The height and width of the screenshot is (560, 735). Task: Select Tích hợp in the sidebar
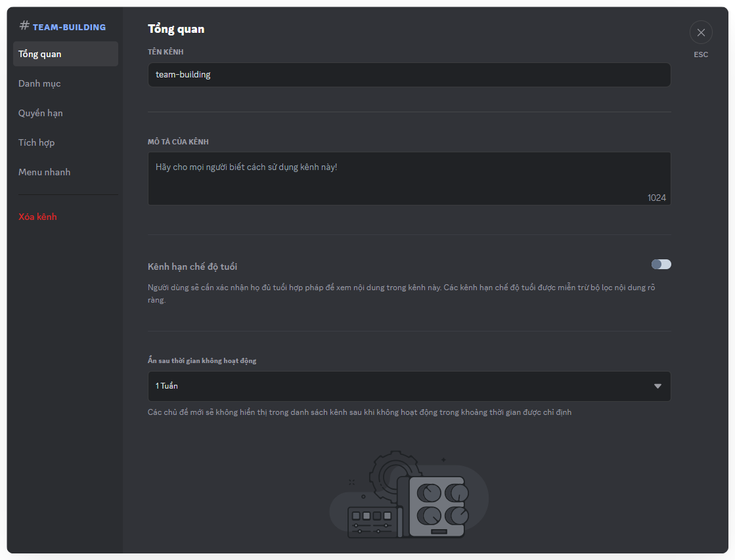(x=37, y=142)
